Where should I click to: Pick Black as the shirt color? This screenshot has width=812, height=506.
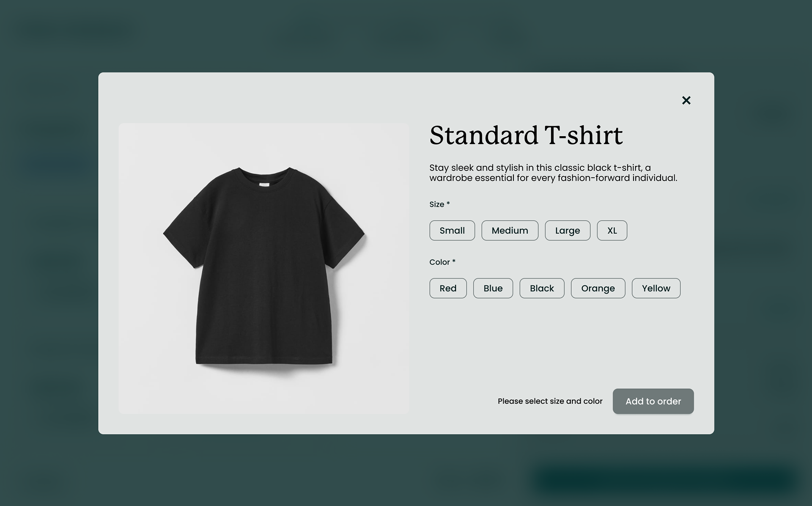pos(542,288)
